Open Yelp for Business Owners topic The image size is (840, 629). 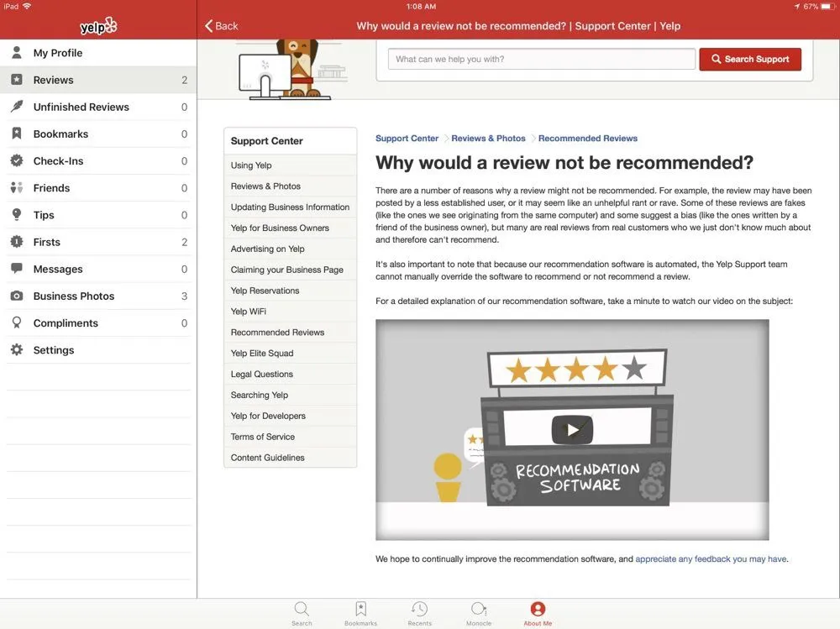(x=291, y=228)
